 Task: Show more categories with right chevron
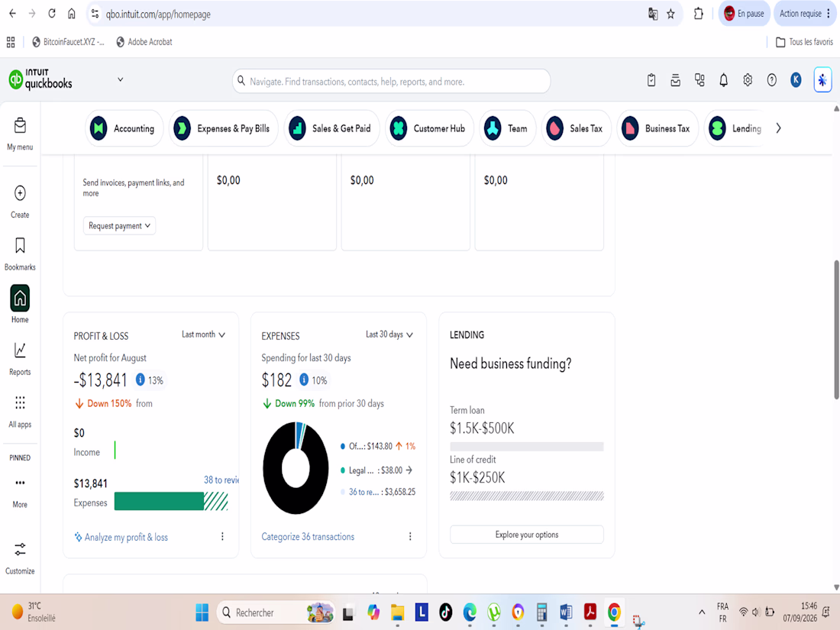point(778,128)
